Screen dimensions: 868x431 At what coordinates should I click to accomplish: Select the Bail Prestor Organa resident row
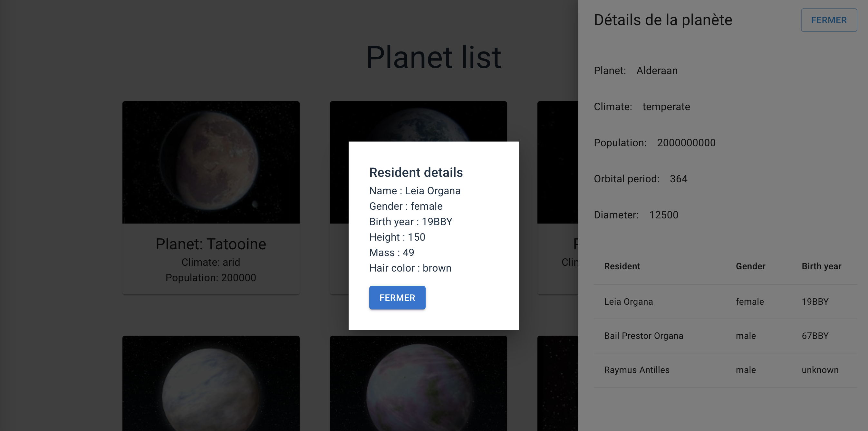click(725, 336)
